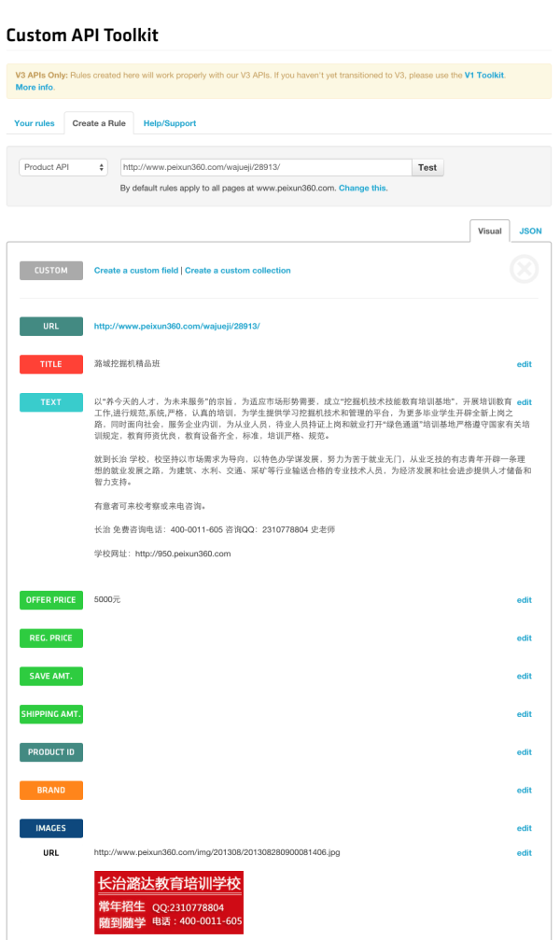This screenshot has height=940, width=560.
Task: Click the Test button
Action: pos(427,167)
